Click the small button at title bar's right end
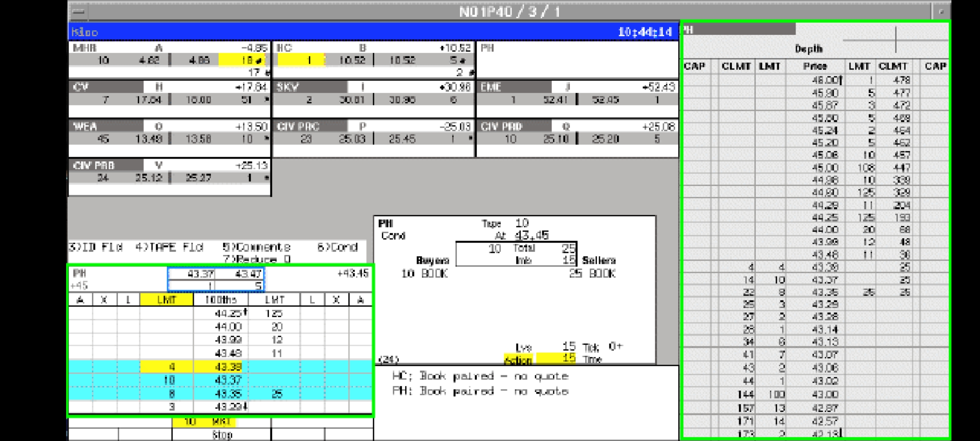980x441 pixels. (x=941, y=11)
